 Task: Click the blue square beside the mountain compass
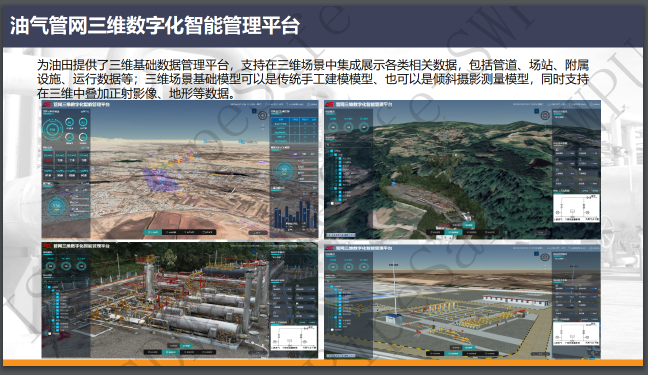pyautogui.click(x=536, y=111)
